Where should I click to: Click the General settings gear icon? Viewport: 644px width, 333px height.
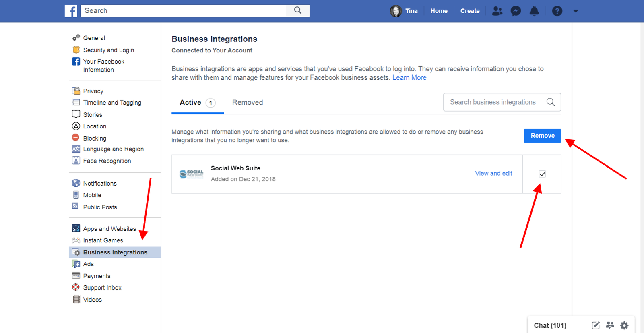click(76, 38)
